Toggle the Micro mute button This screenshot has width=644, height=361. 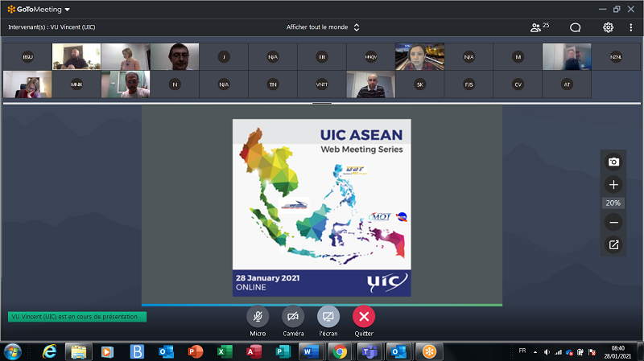coord(258,317)
